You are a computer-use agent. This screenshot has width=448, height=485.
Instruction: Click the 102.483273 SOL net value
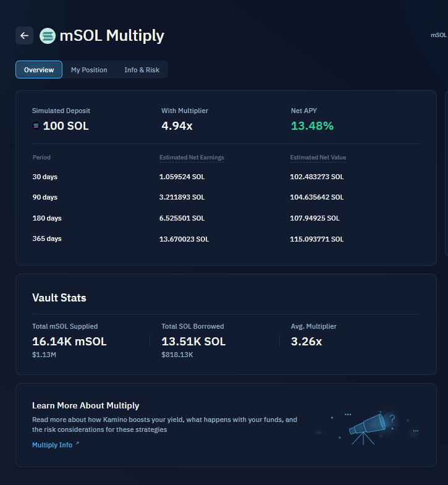pos(317,177)
